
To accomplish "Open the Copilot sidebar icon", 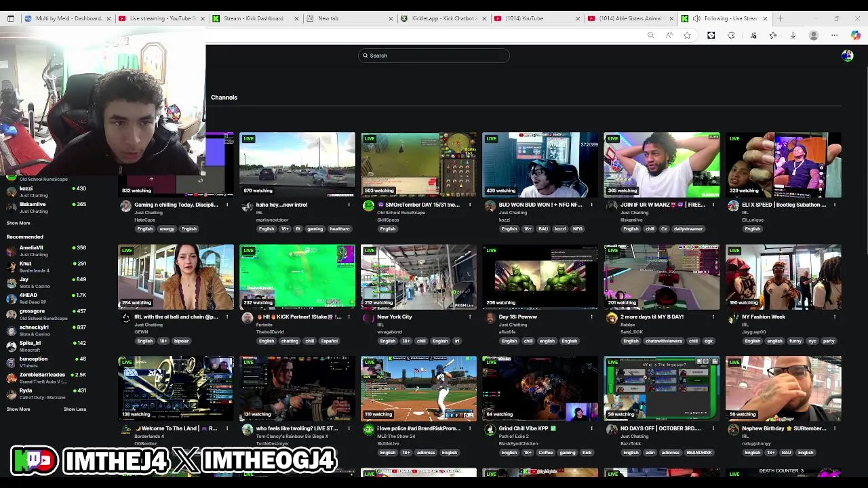I will [855, 35].
